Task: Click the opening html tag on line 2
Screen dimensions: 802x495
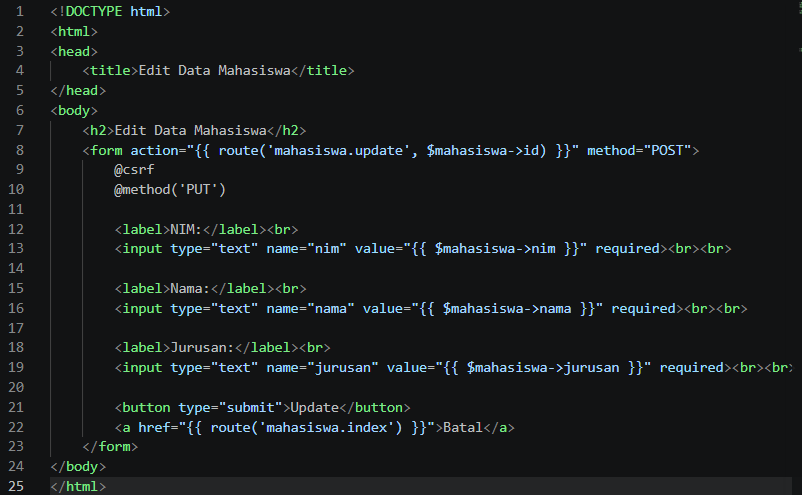Action: [x=74, y=31]
